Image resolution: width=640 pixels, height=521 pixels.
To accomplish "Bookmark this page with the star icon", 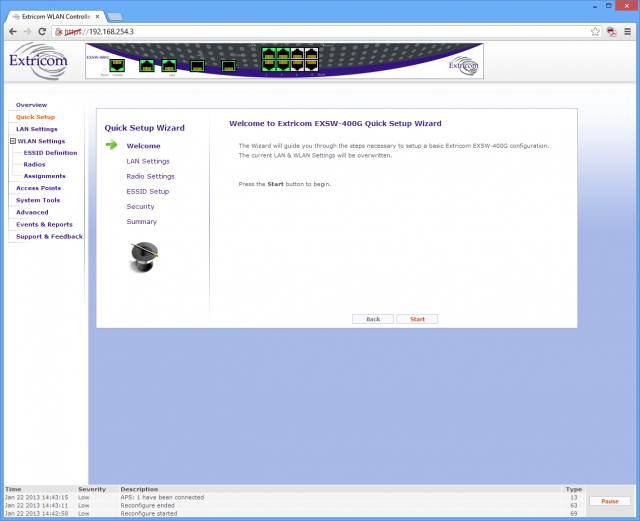I will pyautogui.click(x=595, y=31).
